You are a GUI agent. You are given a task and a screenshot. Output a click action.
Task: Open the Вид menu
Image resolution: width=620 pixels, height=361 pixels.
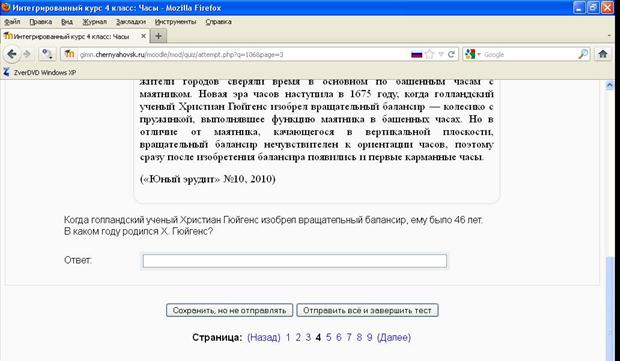coord(67,22)
